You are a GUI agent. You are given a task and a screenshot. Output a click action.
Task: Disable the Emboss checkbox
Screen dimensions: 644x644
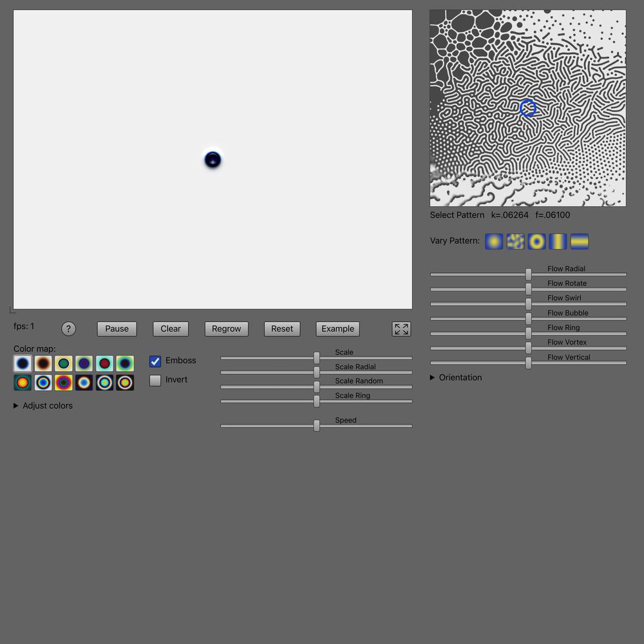[155, 361]
